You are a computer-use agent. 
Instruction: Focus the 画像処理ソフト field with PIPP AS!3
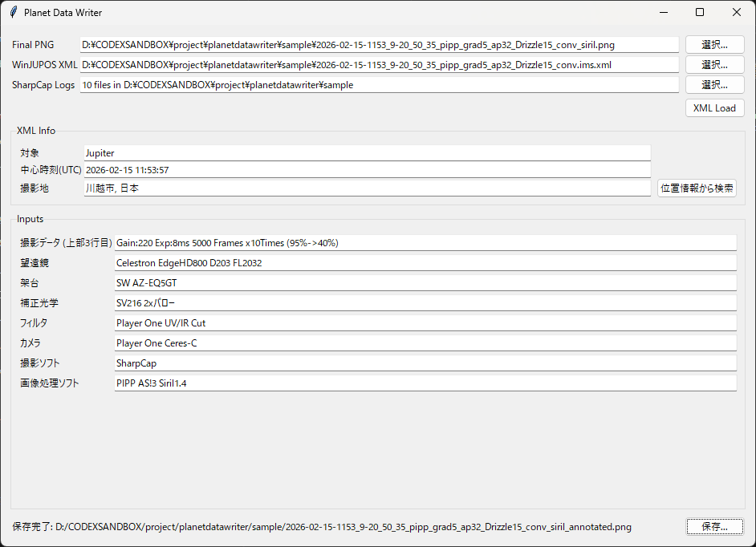pos(425,383)
